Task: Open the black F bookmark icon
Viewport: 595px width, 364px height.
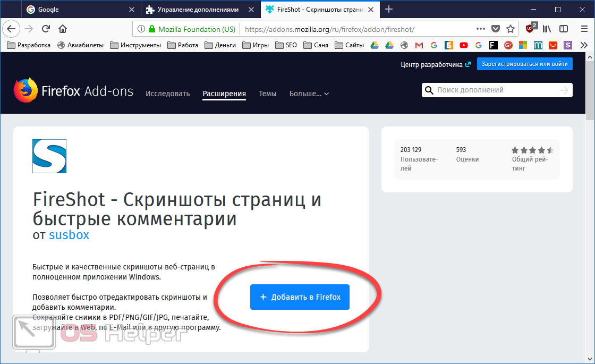Action: point(494,45)
